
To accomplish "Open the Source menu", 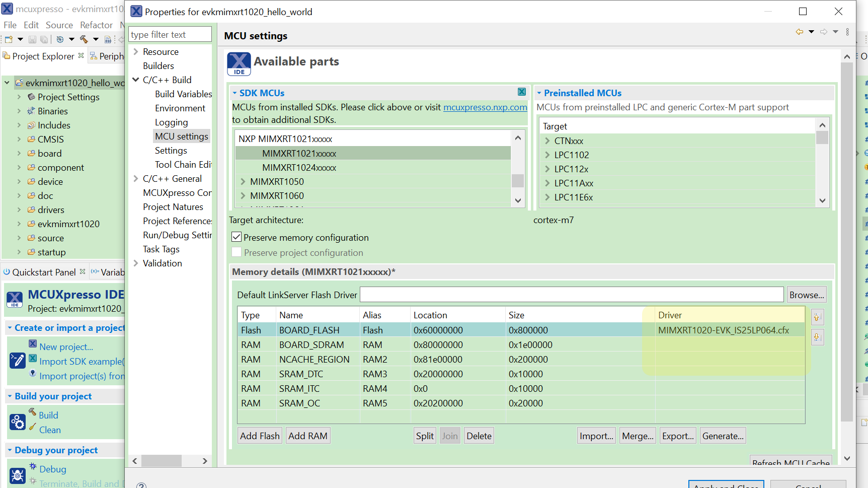I will coord(59,24).
